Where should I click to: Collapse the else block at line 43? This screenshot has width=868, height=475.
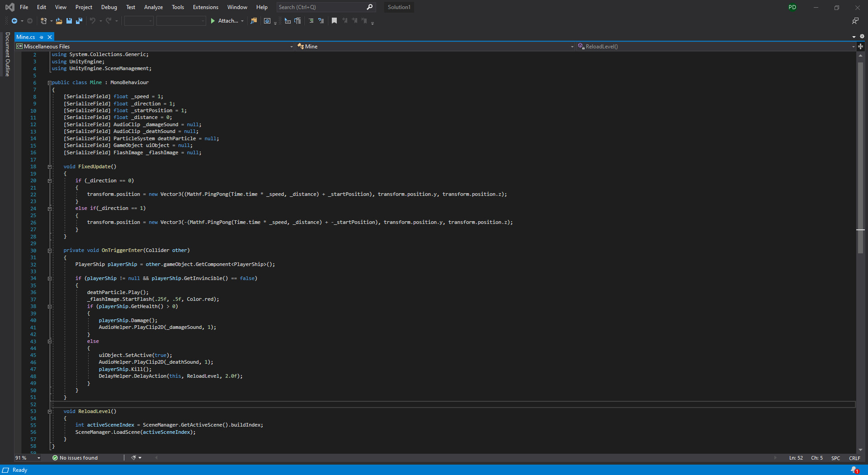tap(50, 342)
